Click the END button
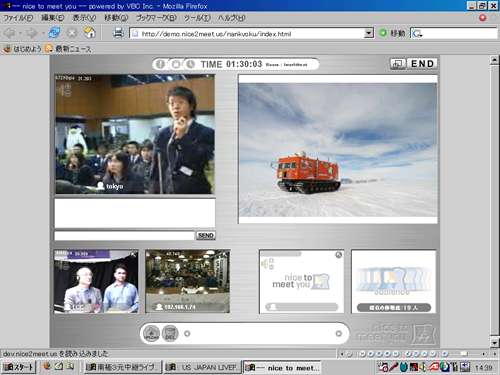Screen dimensions: 500x375 pyautogui.click(x=422, y=64)
